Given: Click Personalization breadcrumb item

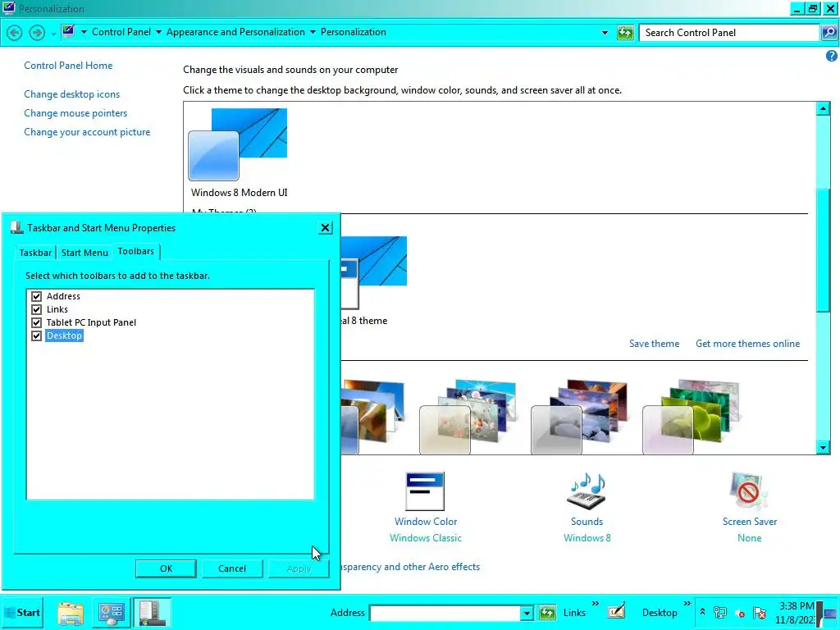Looking at the screenshot, I should click(354, 32).
